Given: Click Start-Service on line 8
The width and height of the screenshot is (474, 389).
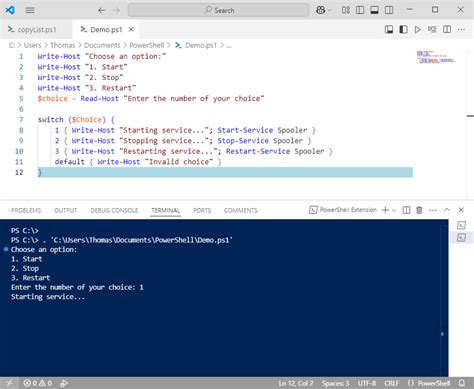Looking at the screenshot, I should [x=245, y=130].
